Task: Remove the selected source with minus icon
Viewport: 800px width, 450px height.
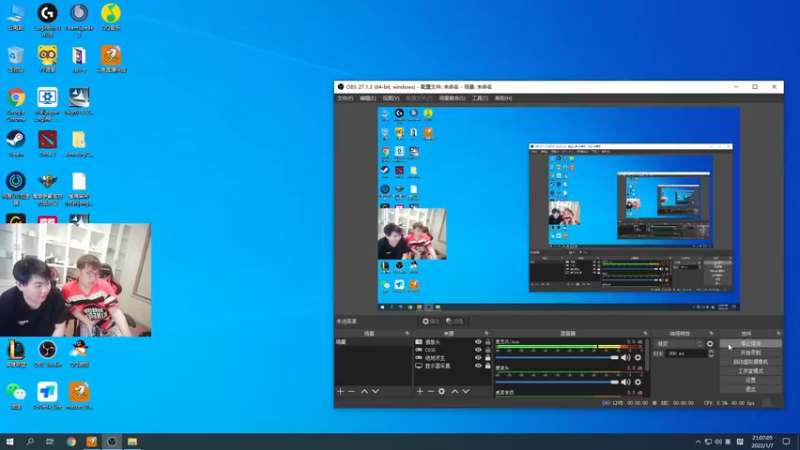Action: (x=431, y=391)
